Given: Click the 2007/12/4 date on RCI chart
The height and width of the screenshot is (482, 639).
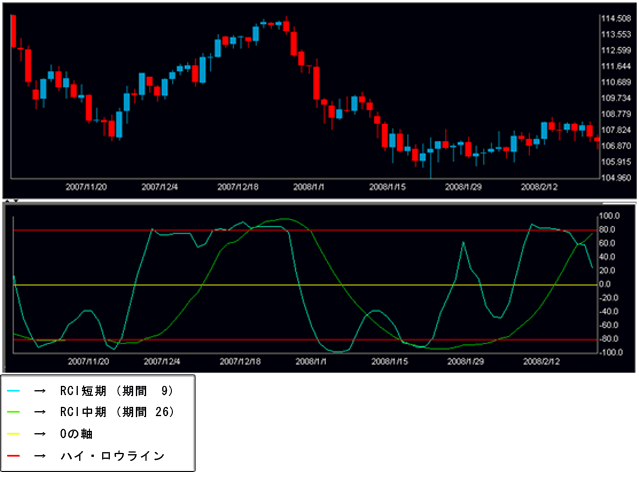Looking at the screenshot, I should (162, 361).
